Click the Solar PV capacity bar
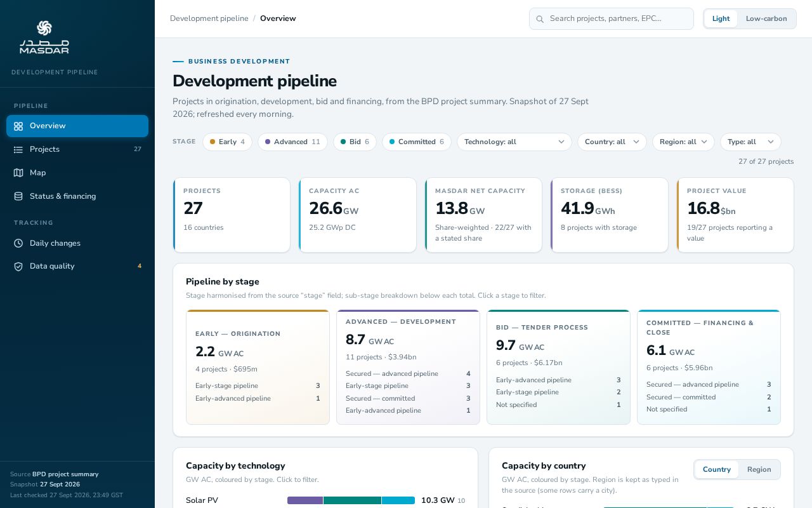 pyautogui.click(x=351, y=500)
